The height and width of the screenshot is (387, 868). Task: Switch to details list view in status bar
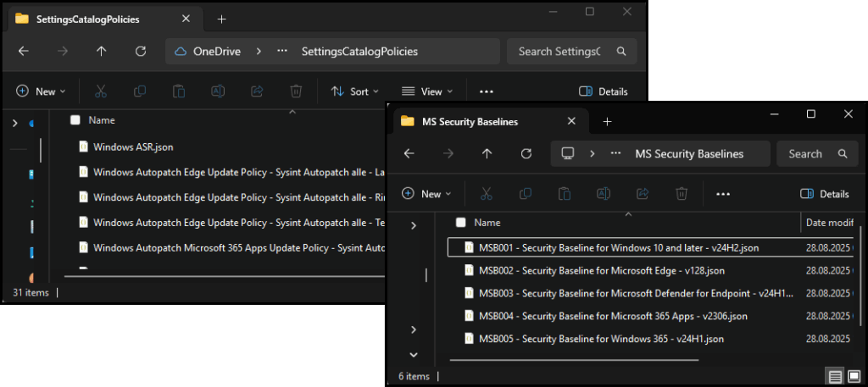[x=835, y=377]
